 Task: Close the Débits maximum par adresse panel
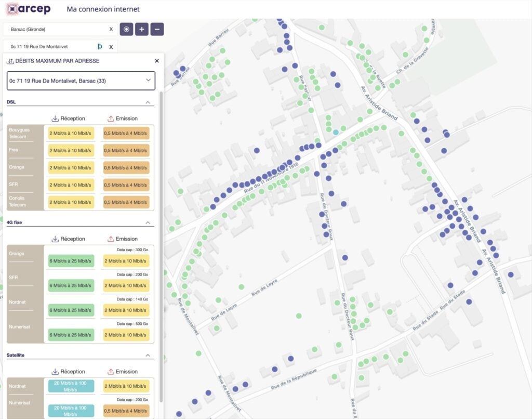tap(157, 61)
